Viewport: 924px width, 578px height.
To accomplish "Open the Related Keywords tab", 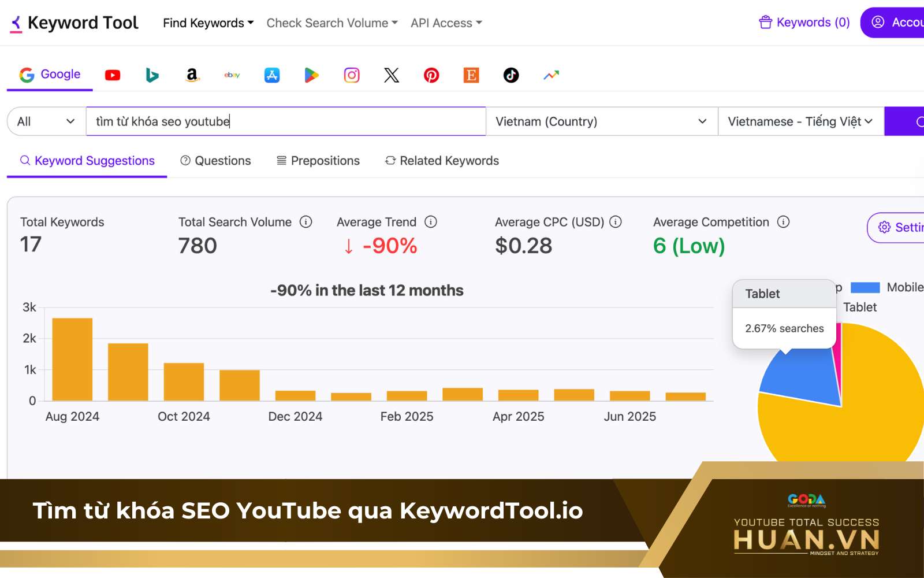I will pyautogui.click(x=442, y=161).
